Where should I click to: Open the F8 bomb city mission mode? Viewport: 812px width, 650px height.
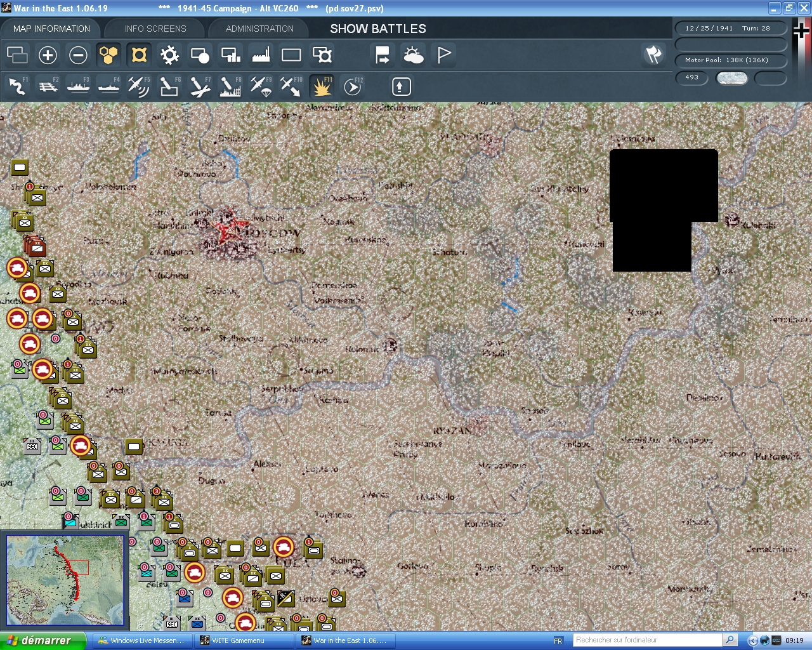pos(230,86)
